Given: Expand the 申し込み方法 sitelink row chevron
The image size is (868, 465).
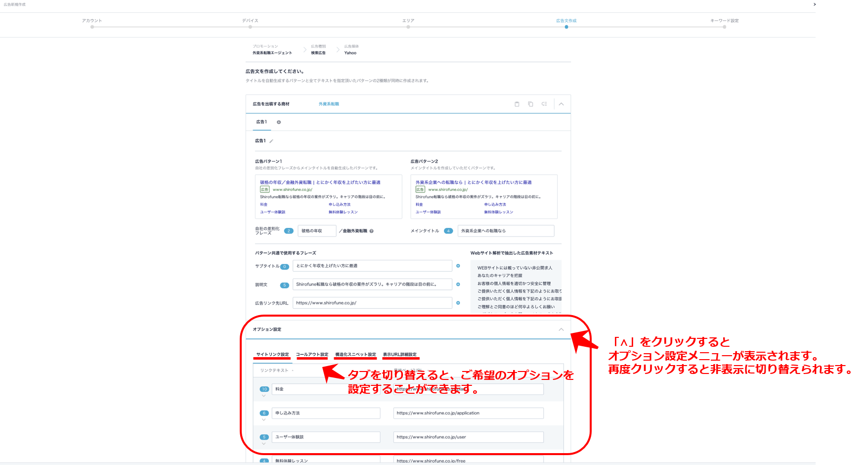Looking at the screenshot, I should click(264, 419).
